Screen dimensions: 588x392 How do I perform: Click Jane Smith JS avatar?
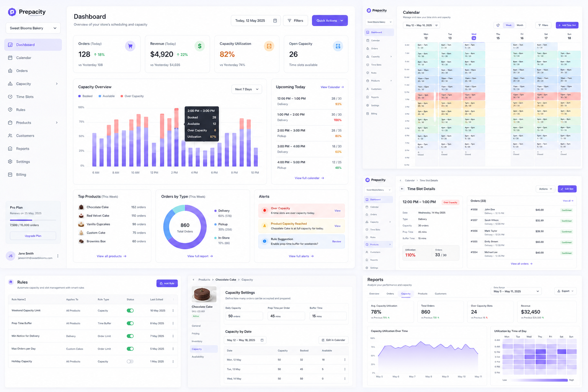(x=11, y=256)
